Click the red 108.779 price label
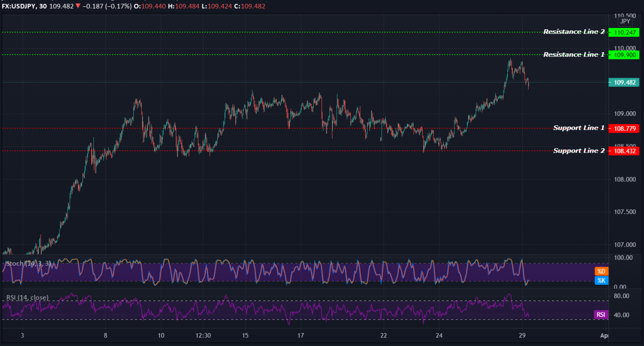The image size is (644, 346). 624,129
